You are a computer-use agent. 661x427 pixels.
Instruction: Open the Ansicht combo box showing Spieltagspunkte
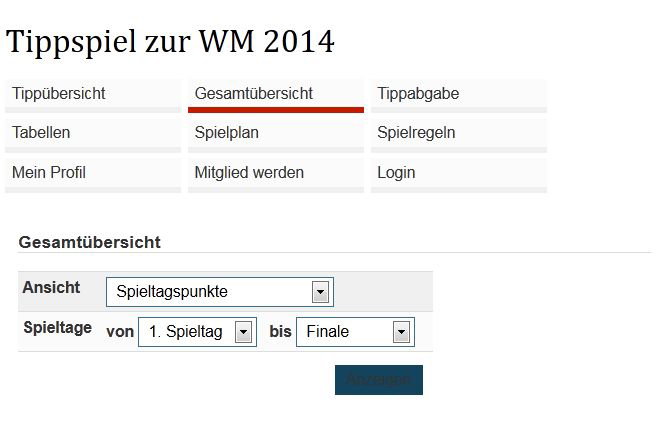220,292
